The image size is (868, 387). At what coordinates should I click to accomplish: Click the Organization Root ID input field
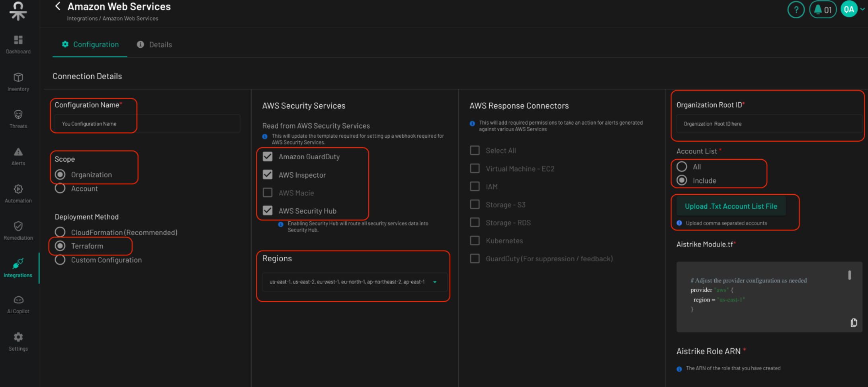tap(769, 124)
